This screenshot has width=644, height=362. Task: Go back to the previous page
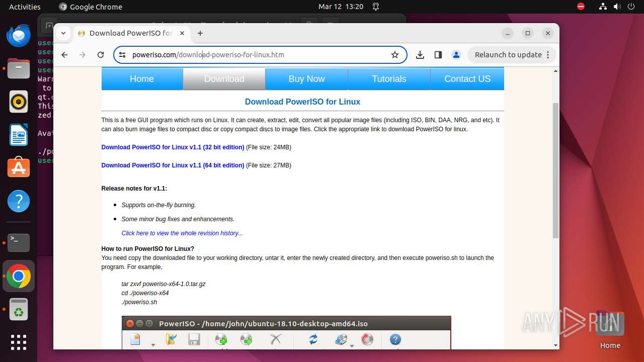pos(64,55)
